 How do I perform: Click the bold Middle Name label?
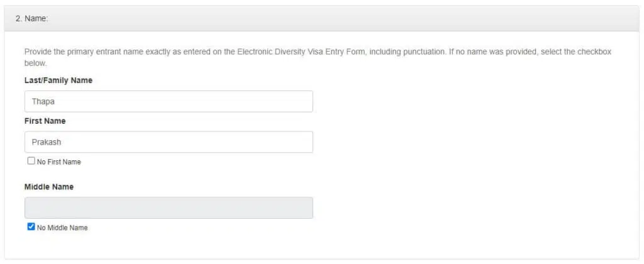point(49,187)
